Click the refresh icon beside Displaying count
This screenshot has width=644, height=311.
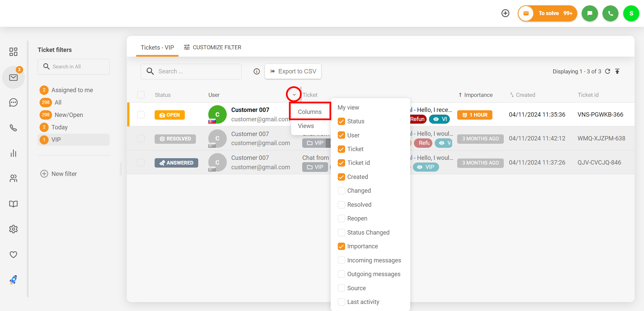(x=607, y=71)
